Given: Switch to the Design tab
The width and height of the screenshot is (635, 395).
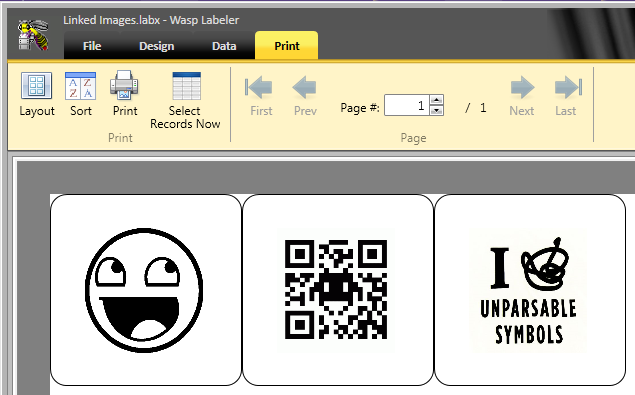Looking at the screenshot, I should click(x=156, y=46).
